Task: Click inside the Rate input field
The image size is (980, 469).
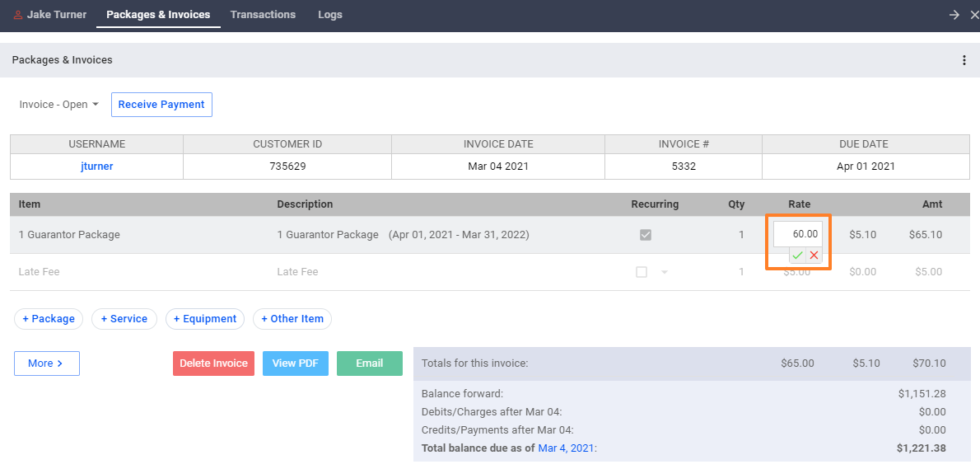Action: [x=798, y=234]
